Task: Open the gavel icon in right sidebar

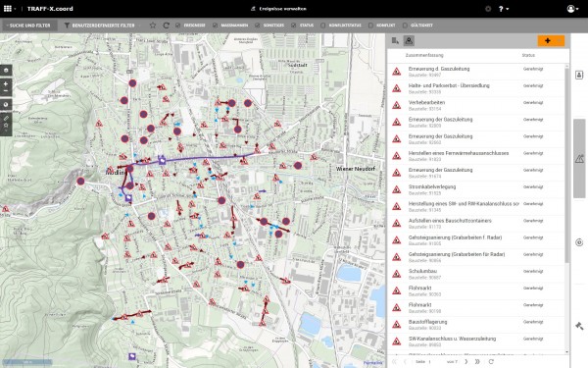Action: [579, 326]
